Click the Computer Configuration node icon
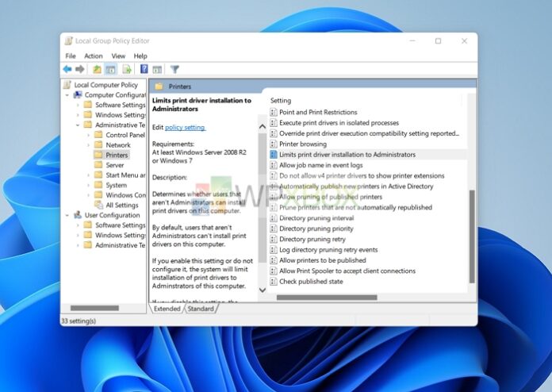Screen dimensions: 552x392 click(x=78, y=94)
